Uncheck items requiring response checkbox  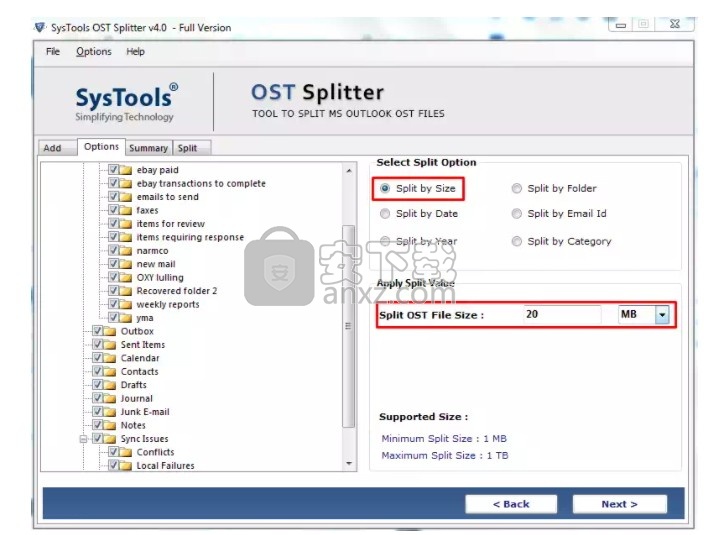point(113,237)
